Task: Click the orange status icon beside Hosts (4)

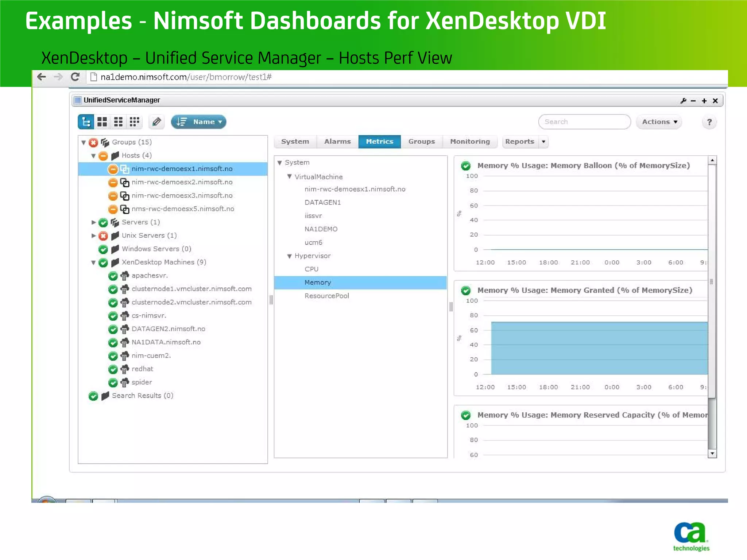Action: 103,156
